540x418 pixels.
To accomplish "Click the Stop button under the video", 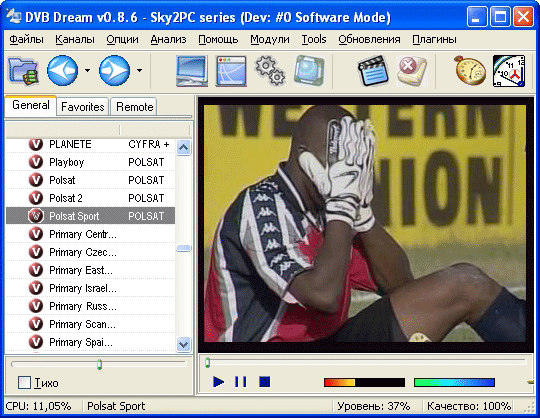I will click(264, 382).
